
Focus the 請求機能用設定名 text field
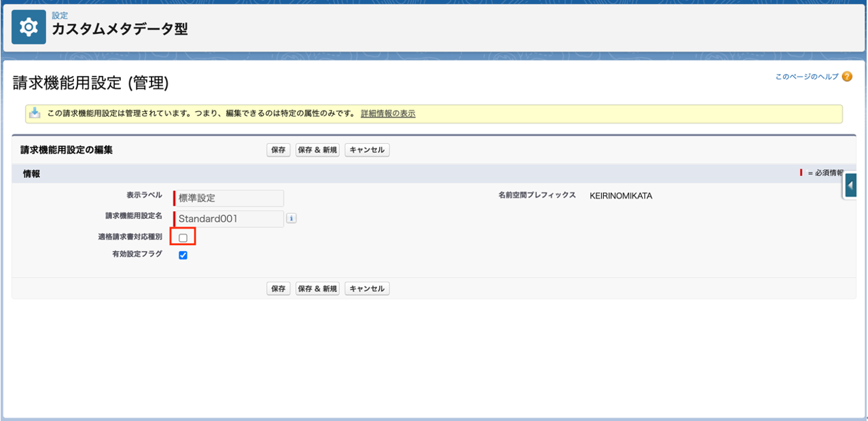230,219
